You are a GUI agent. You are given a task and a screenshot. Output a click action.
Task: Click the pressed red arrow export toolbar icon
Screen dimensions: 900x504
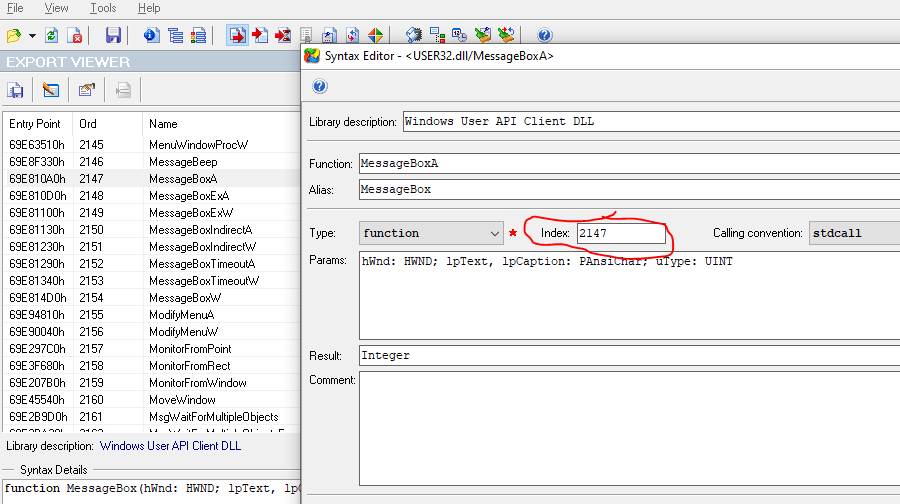(x=237, y=35)
